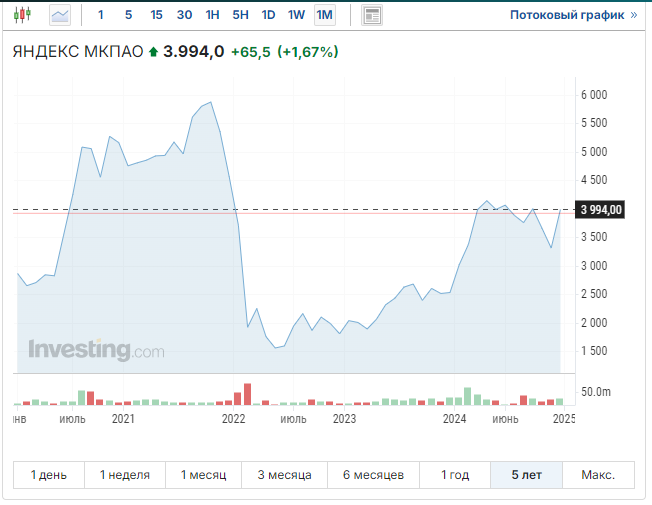This screenshot has width=652, height=505.
Task: Click the ЯНДЕКС МКПАО instrument title
Action: pos(78,52)
